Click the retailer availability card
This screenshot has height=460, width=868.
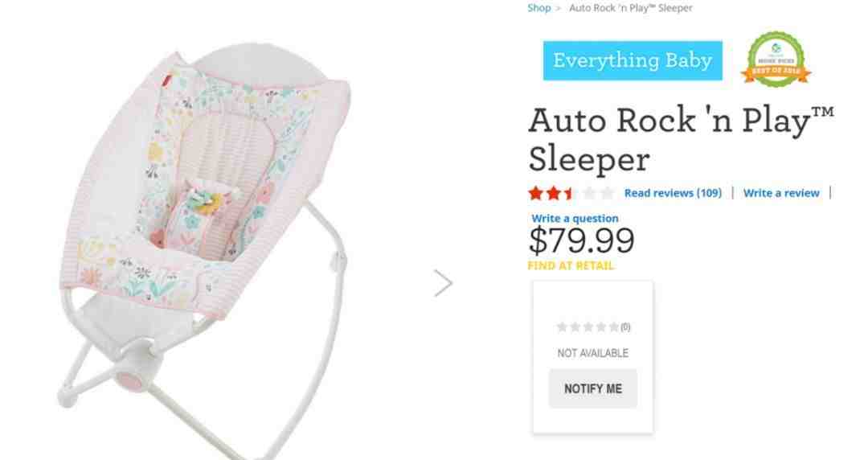(x=593, y=357)
